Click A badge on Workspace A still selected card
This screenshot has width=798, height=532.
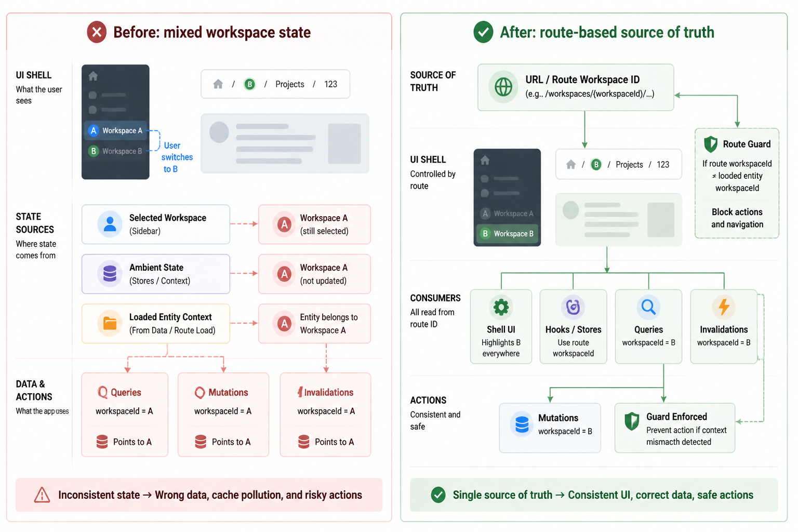tap(284, 224)
